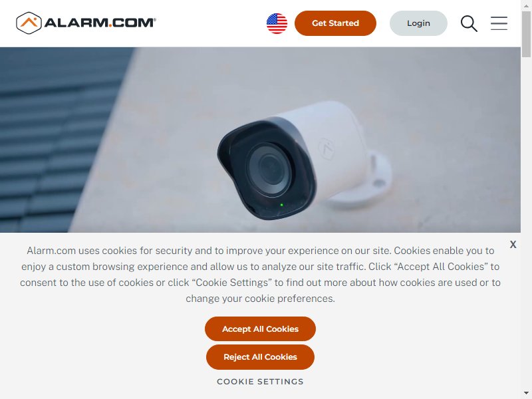Dismiss cookie banner with the X
The height and width of the screenshot is (399, 532).
(513, 244)
